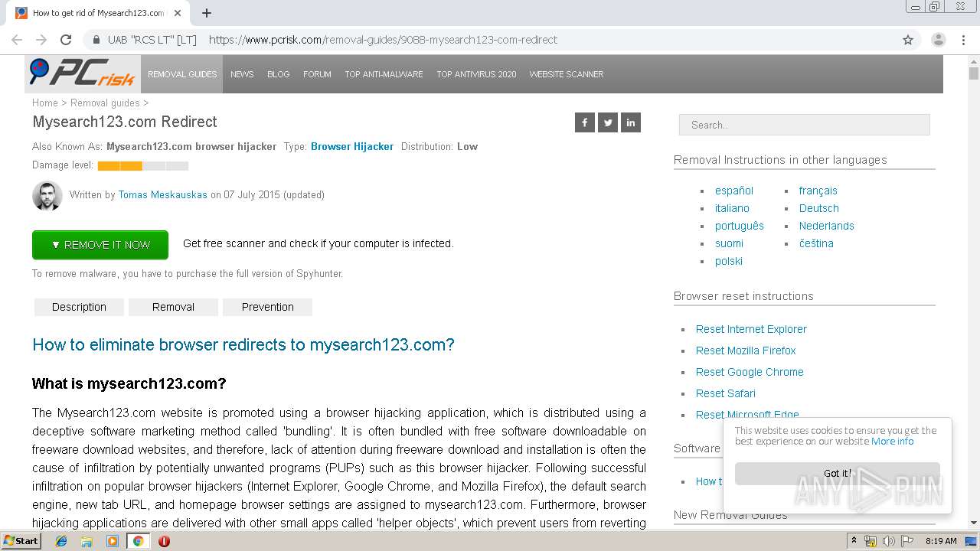Switch to the Prevention tab
980x551 pixels.
click(x=267, y=307)
